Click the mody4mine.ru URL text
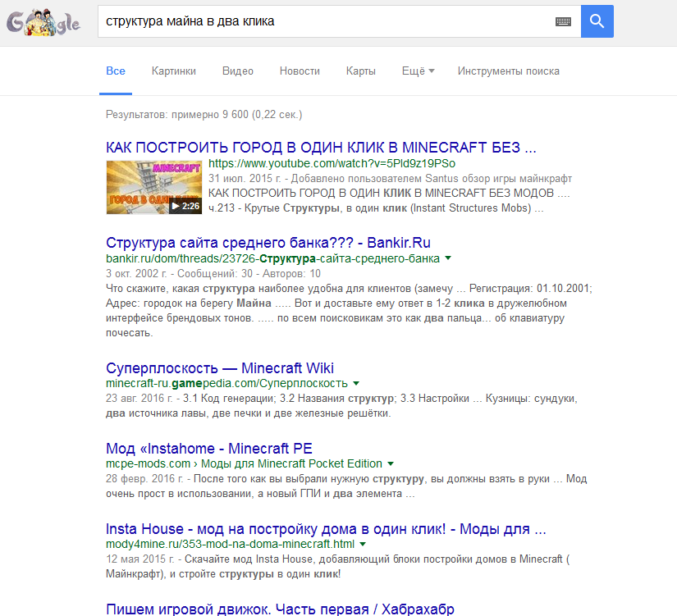The height and width of the screenshot is (616, 677). click(230, 544)
